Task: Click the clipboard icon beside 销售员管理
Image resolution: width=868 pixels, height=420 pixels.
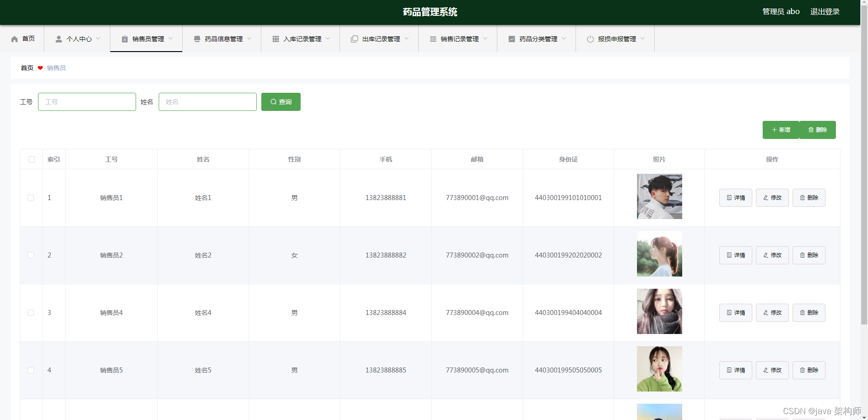Action: click(125, 39)
